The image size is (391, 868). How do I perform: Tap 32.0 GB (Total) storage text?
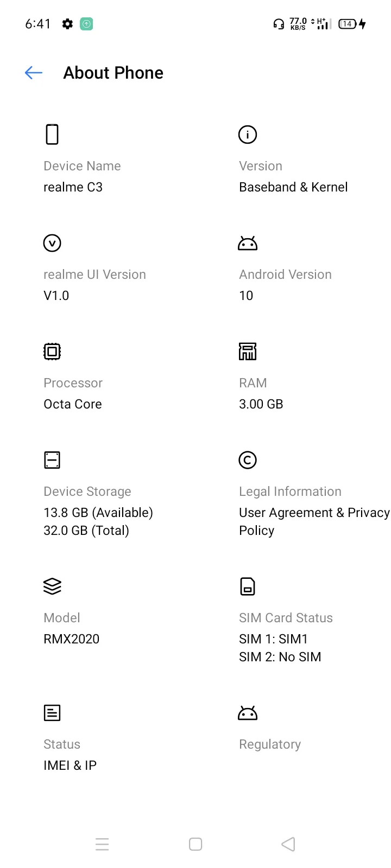pyautogui.click(x=86, y=531)
